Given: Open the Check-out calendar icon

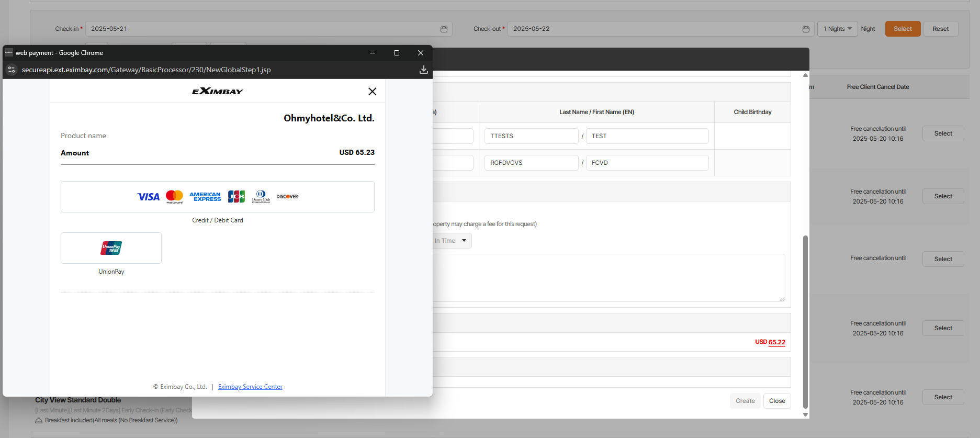Looking at the screenshot, I should [806, 29].
